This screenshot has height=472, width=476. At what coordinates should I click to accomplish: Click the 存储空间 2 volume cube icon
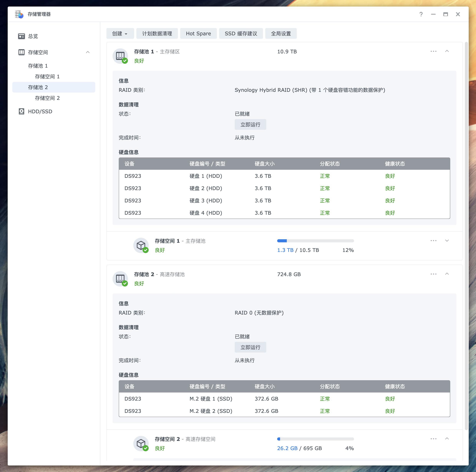[142, 443]
